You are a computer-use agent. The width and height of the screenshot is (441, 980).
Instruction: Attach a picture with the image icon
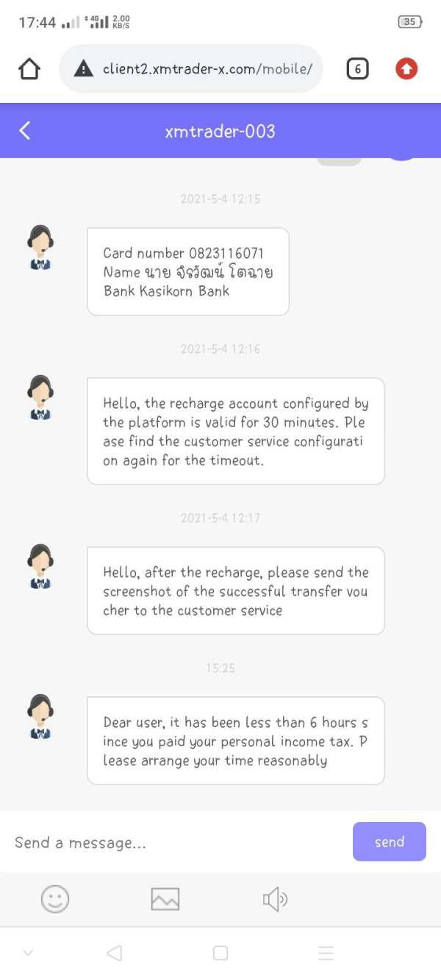165,898
